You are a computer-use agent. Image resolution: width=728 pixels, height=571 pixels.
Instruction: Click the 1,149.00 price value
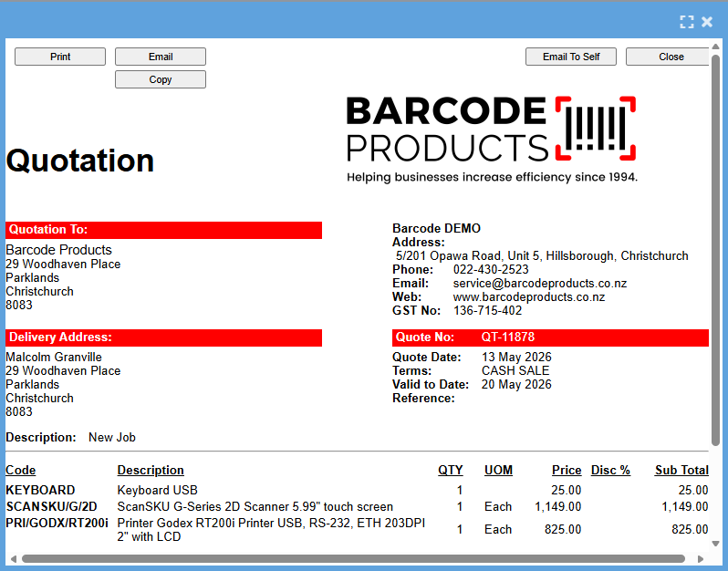coord(558,506)
